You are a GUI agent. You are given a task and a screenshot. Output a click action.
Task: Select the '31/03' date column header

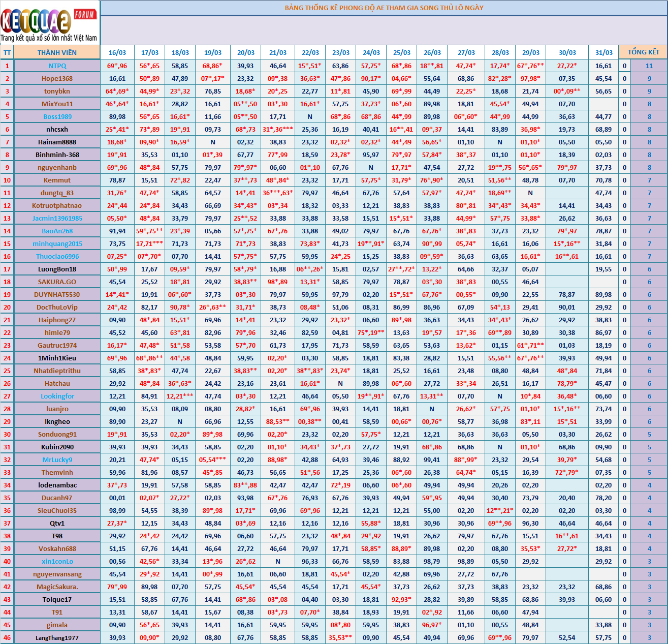pos(603,52)
